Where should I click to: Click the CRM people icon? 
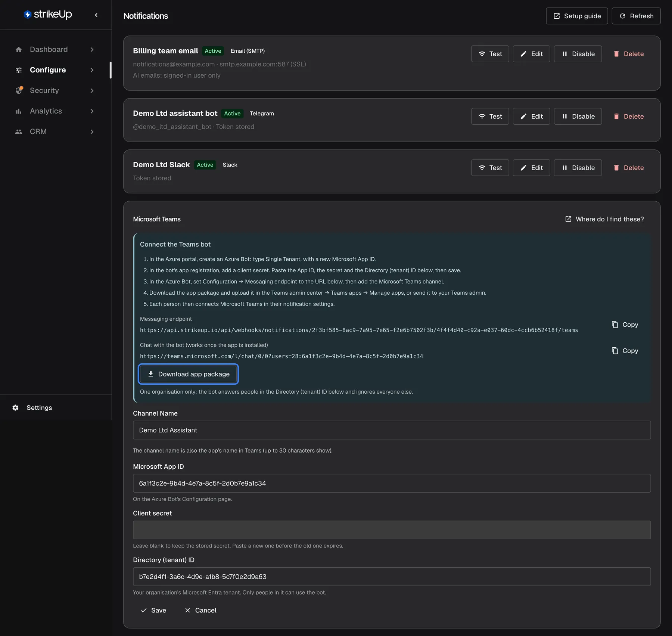click(x=19, y=132)
